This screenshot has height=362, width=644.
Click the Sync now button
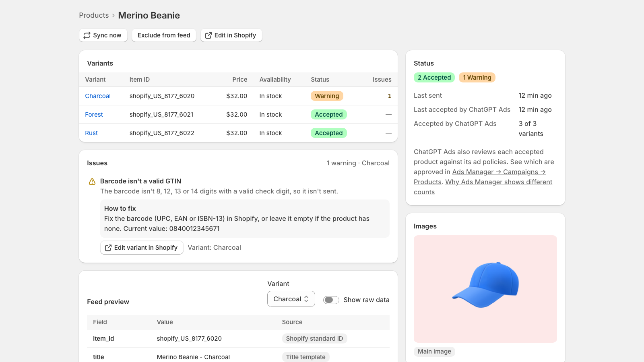click(103, 35)
